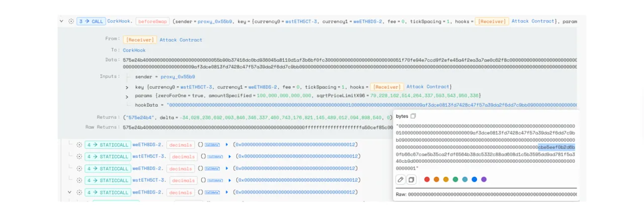Collapse the fifth STATICCALL row chevron

70,192
